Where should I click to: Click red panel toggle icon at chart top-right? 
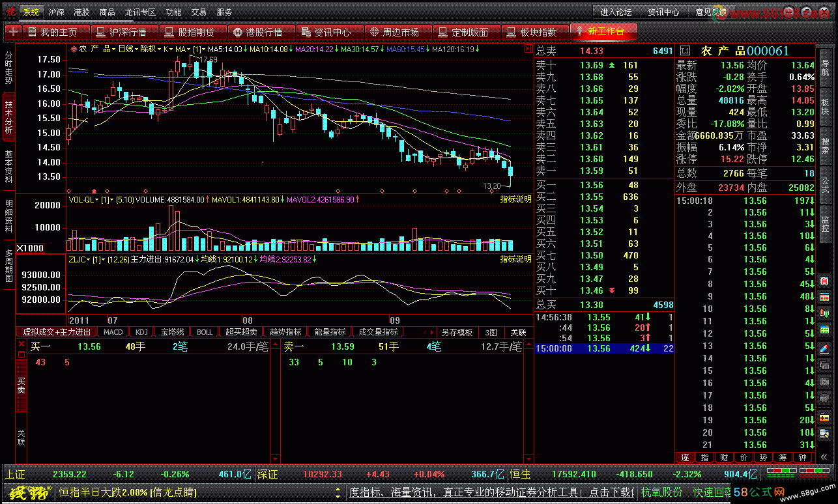point(528,49)
